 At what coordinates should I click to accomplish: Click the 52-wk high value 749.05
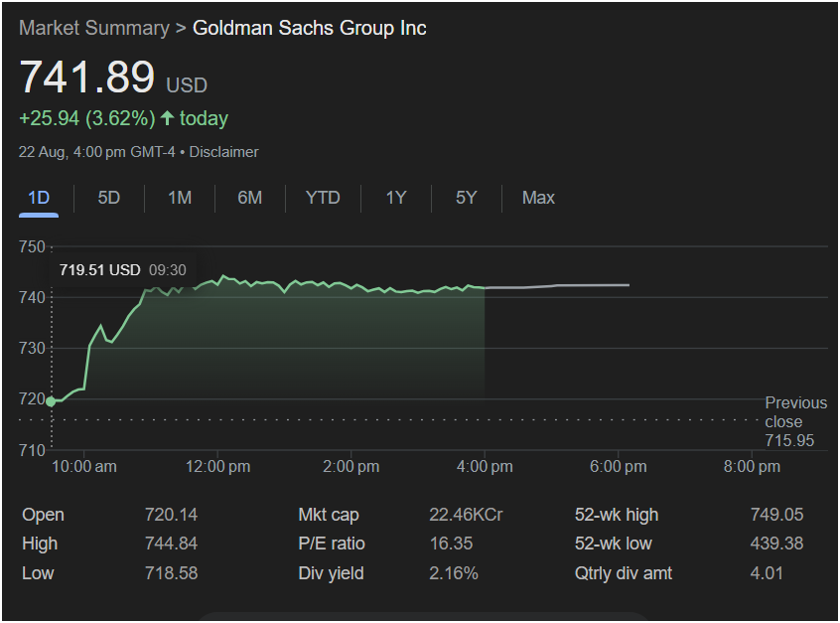[x=776, y=515]
